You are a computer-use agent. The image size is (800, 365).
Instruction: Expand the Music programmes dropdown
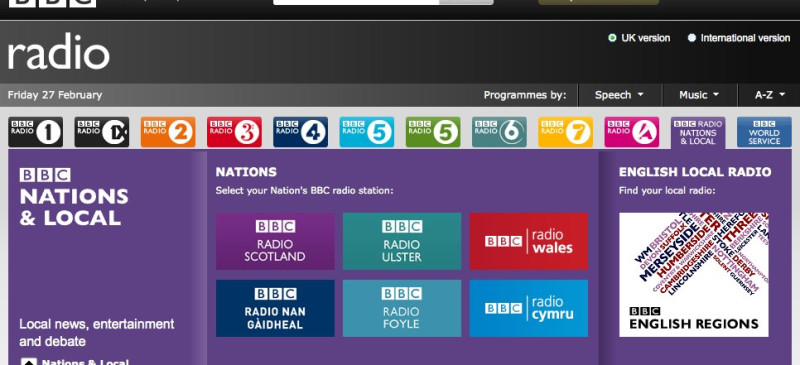pyautogui.click(x=699, y=95)
